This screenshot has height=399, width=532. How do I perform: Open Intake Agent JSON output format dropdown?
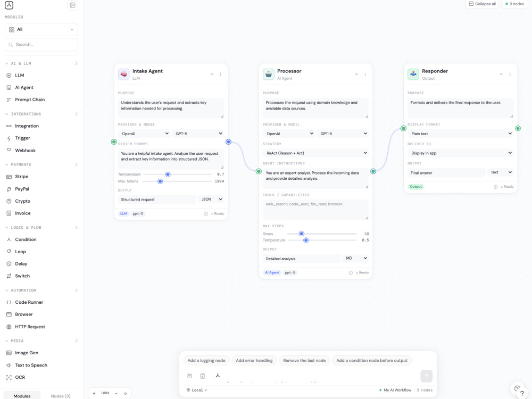pos(211,199)
